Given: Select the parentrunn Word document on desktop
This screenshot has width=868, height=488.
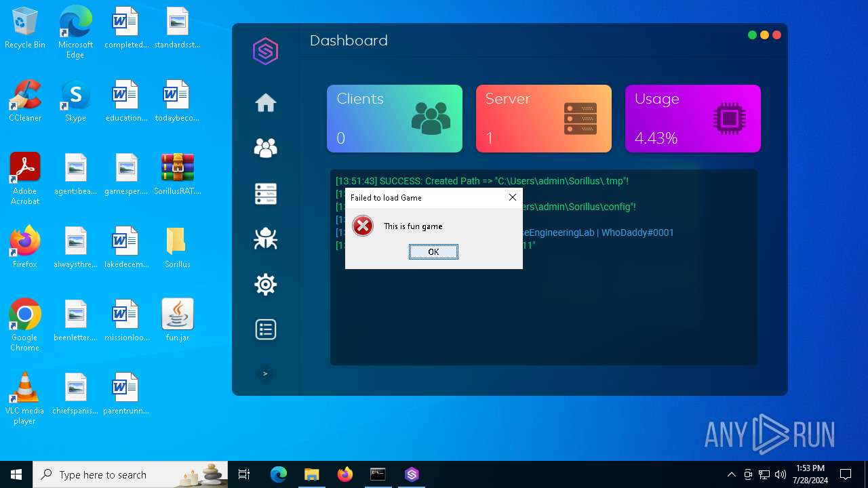Looking at the screenshot, I should 127,394.
